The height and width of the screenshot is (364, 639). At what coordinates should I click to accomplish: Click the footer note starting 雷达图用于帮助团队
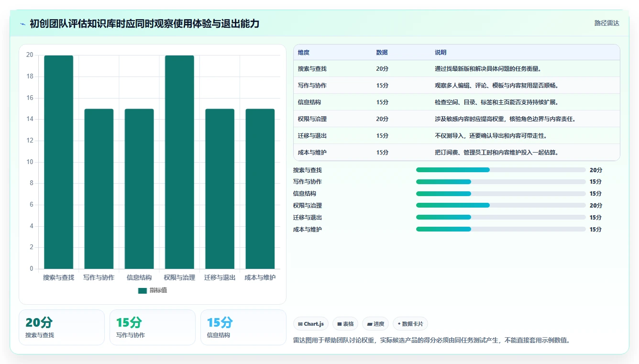[x=431, y=341]
